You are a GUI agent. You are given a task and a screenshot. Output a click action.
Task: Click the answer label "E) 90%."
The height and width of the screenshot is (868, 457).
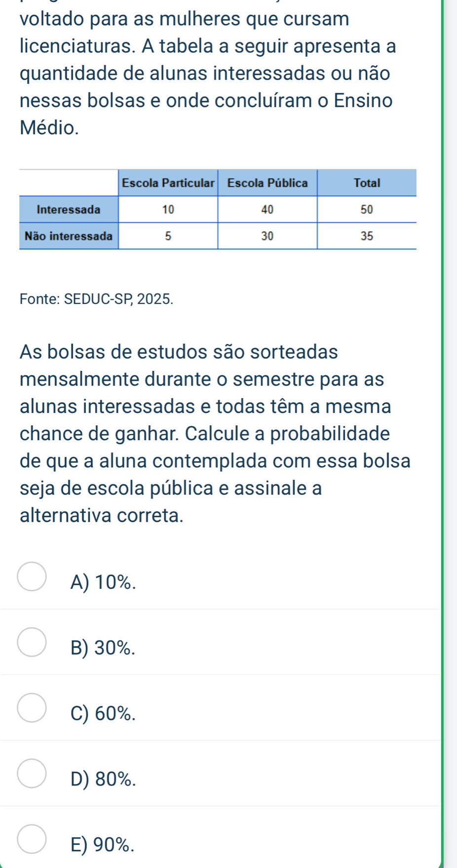[102, 845]
